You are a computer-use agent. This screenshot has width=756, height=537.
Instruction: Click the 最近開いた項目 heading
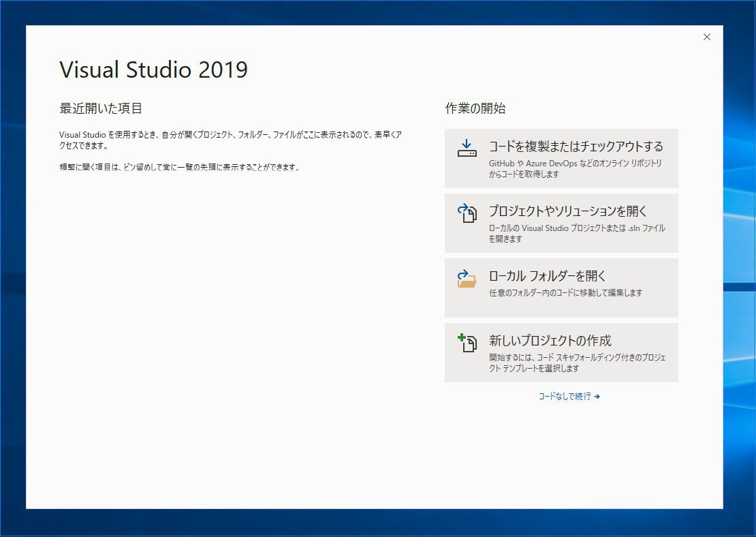(x=101, y=108)
